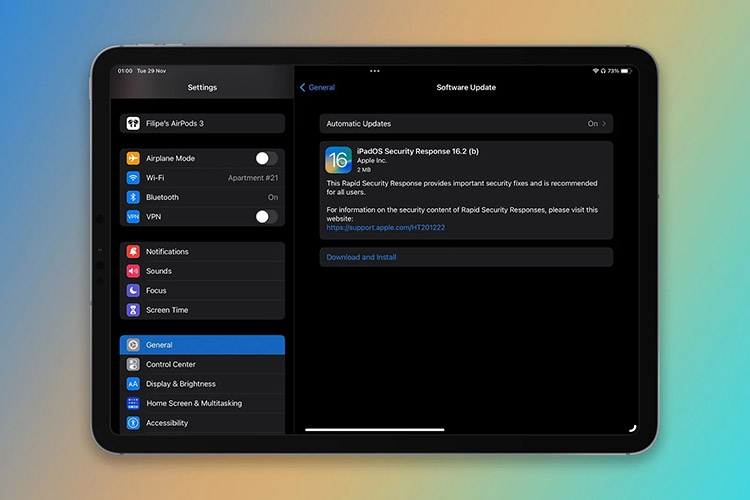Select Wi-Fi in Settings sidebar

202,178
